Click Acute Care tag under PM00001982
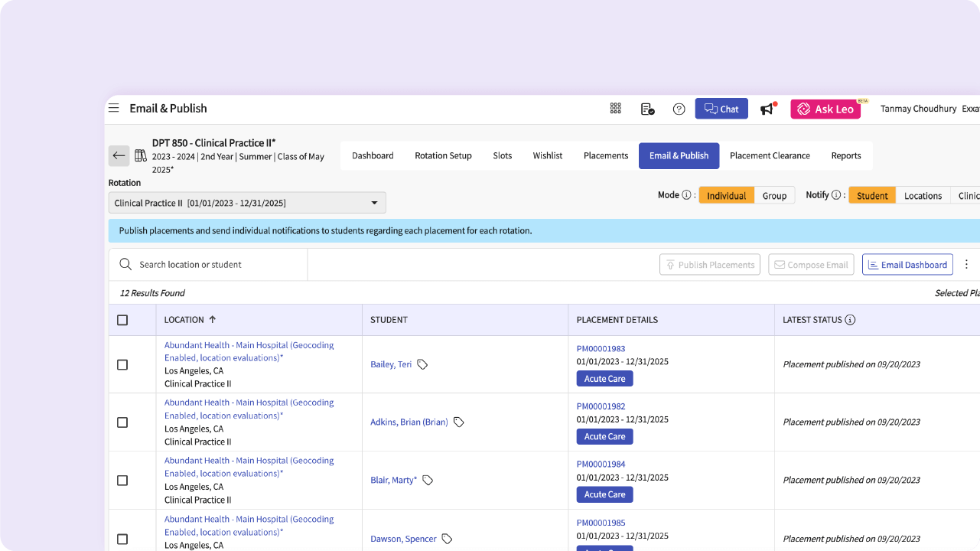Viewport: 980px width, 551px height. (604, 437)
